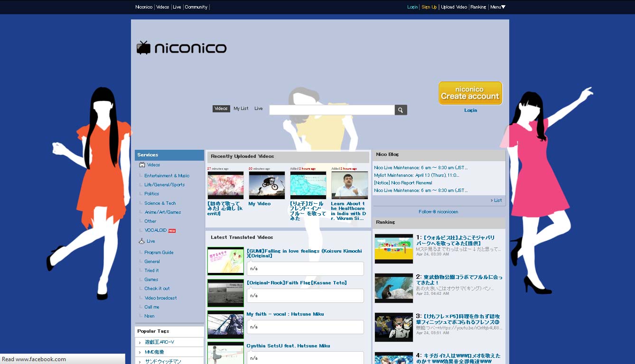The image size is (635, 364).
Task: Open Politics category
Action: tap(152, 194)
